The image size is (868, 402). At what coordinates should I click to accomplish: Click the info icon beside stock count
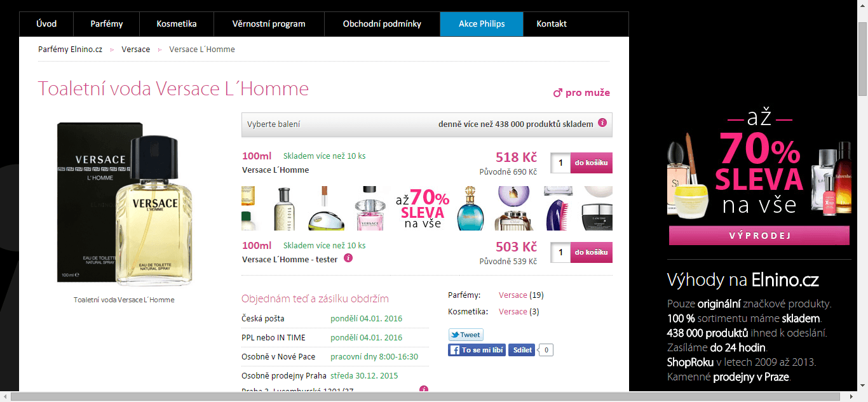[602, 123]
